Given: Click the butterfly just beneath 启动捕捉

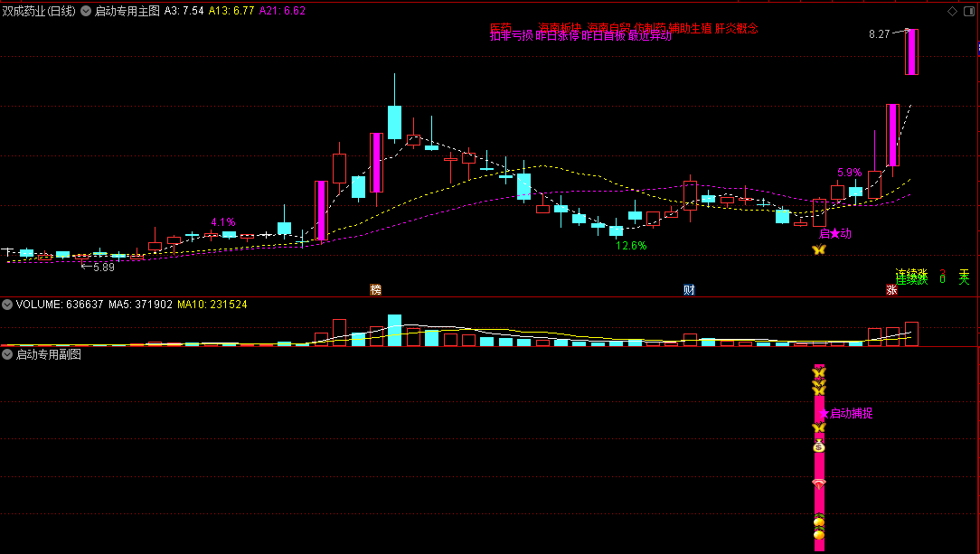Looking at the screenshot, I should click(x=819, y=427).
